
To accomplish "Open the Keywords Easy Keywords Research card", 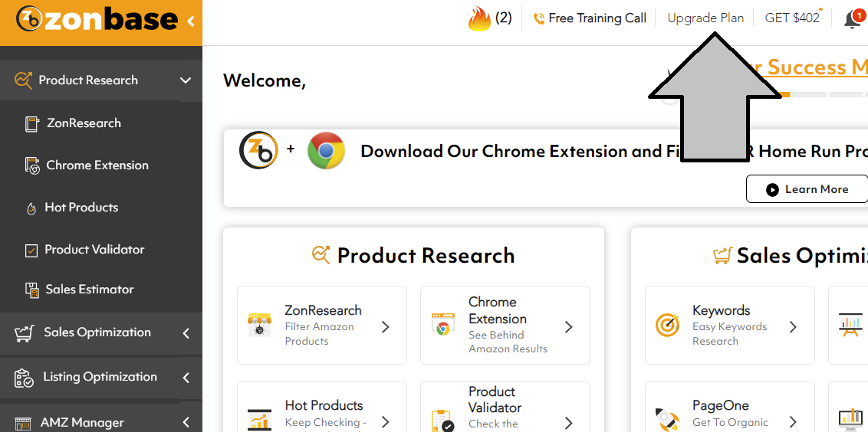I will (x=730, y=326).
